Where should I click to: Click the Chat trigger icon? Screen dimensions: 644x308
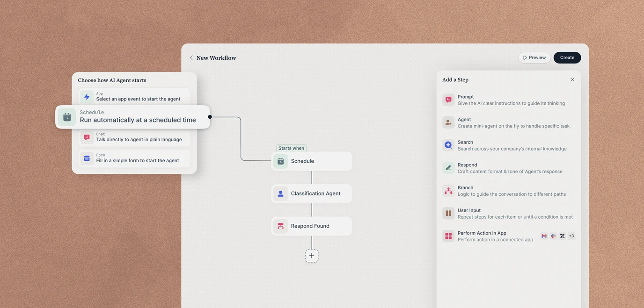point(87,137)
